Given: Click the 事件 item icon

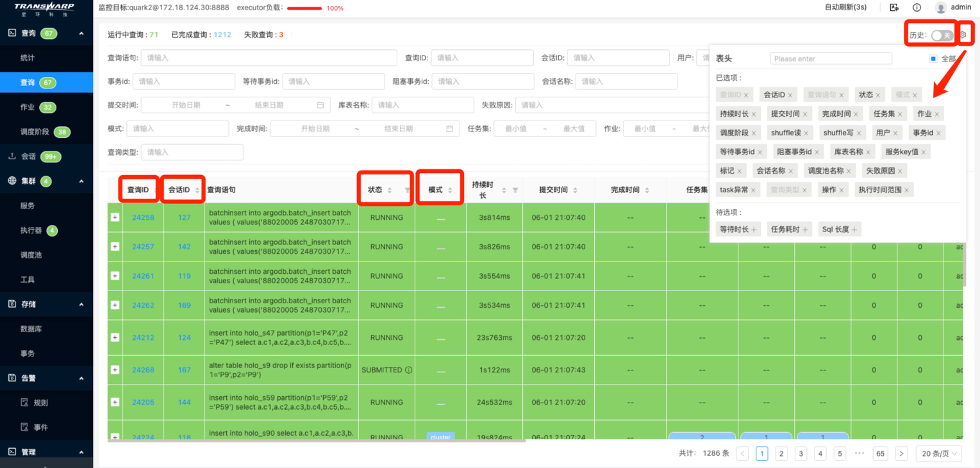Looking at the screenshot, I should coord(25,427).
